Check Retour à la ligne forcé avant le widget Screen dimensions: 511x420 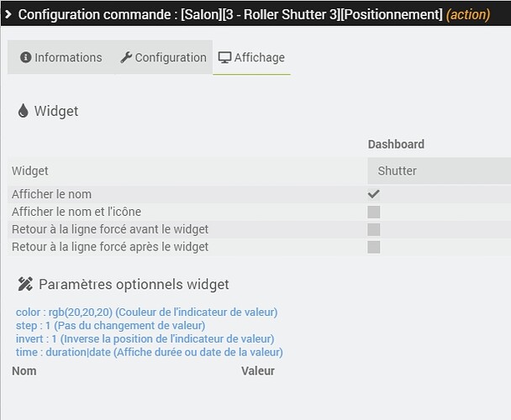tap(374, 229)
